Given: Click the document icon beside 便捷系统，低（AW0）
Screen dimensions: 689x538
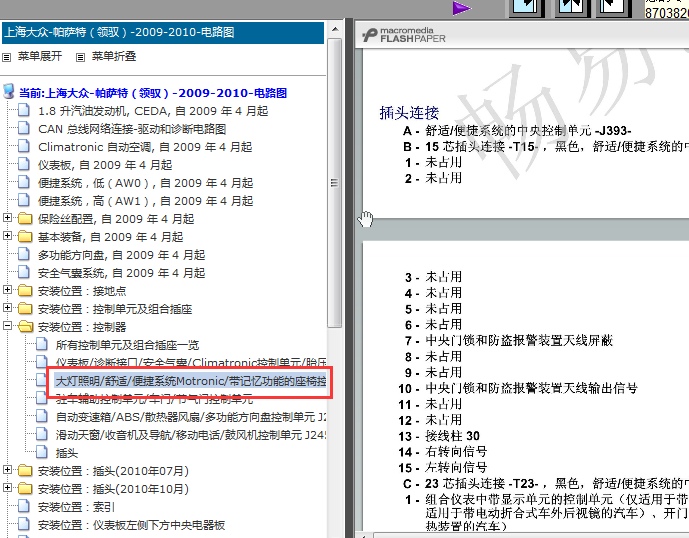Looking at the screenshot, I should tap(24, 182).
